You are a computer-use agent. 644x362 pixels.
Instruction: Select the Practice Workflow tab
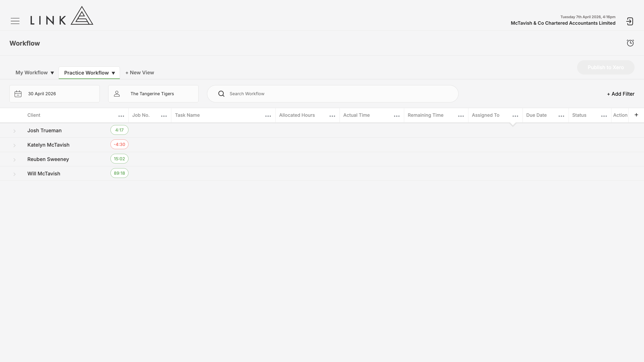[x=86, y=73]
